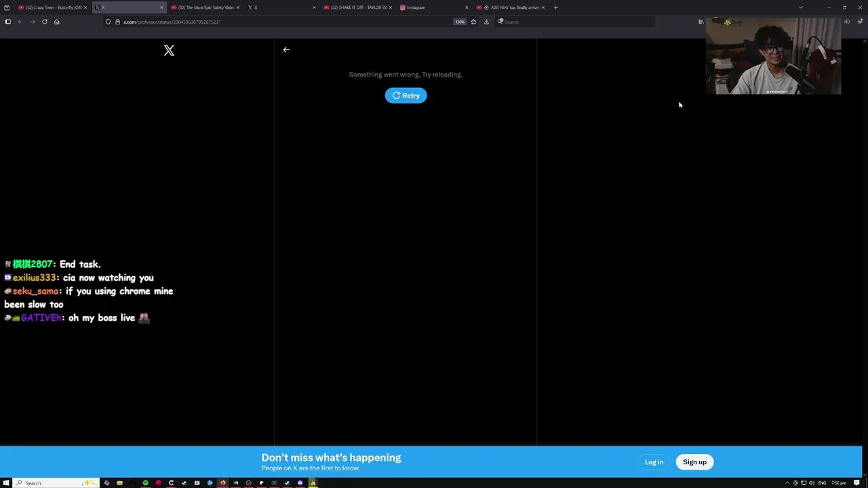Click the browser home button
The height and width of the screenshot is (488, 868).
tap(57, 22)
